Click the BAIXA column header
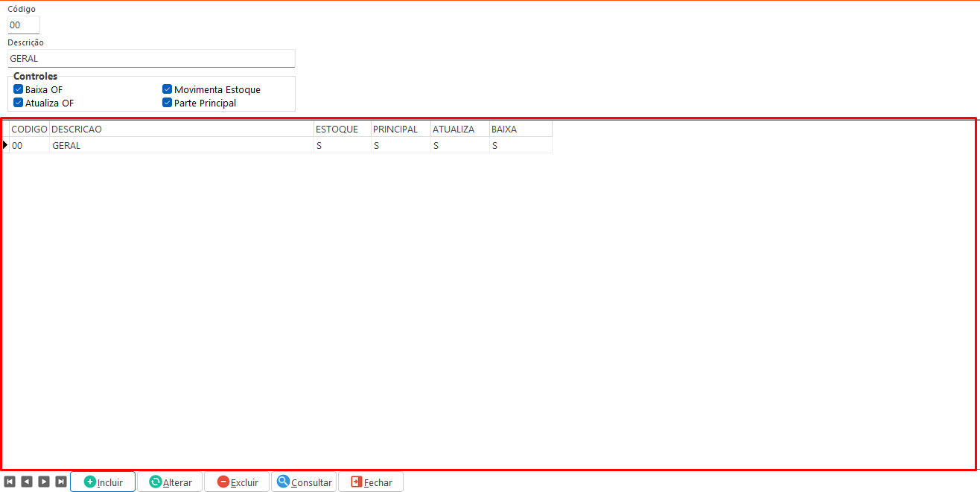 [520, 129]
